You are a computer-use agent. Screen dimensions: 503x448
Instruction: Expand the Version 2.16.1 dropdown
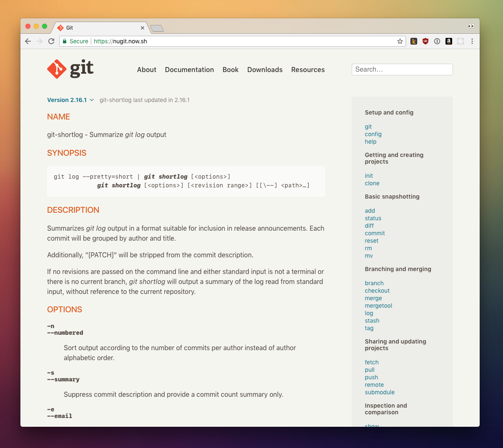pos(70,100)
